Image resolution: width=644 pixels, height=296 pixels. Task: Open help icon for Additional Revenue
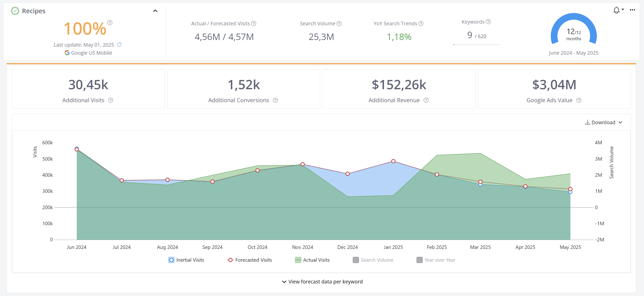coord(426,100)
